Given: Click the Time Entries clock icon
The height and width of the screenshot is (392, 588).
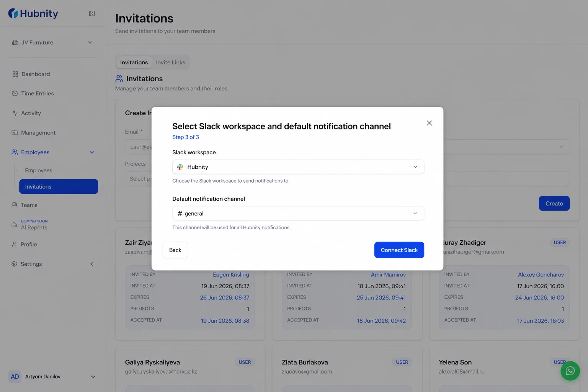Looking at the screenshot, I should [15, 93].
